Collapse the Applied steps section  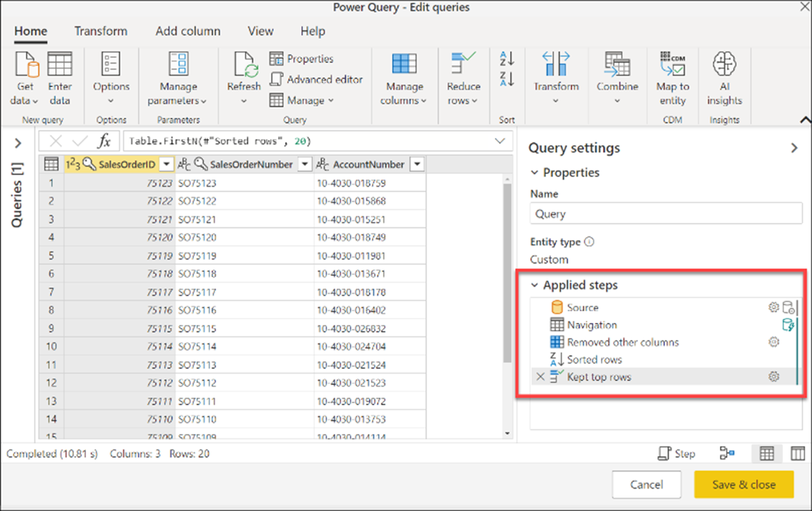534,285
